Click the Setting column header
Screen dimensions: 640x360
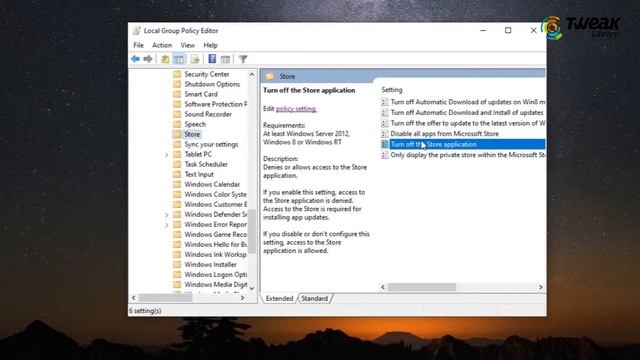[392, 90]
